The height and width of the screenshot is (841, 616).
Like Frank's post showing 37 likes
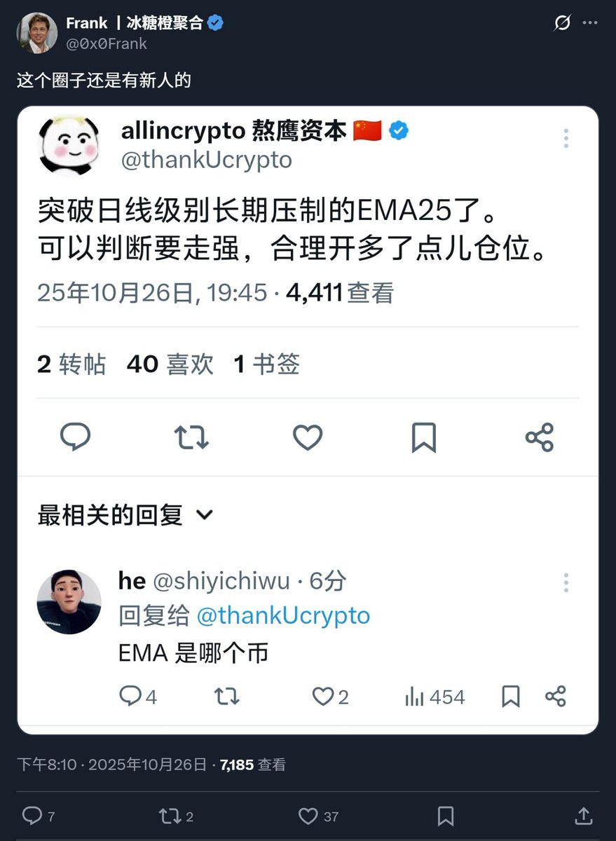(308, 815)
